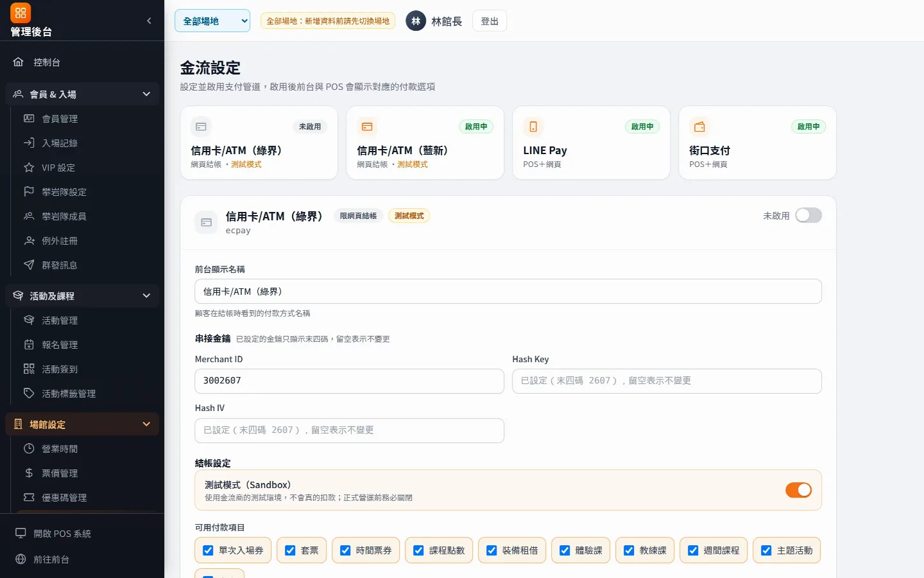Uncheck the 單次入場券 checkbox
Viewport: 924px width, 578px height.
coord(208,550)
